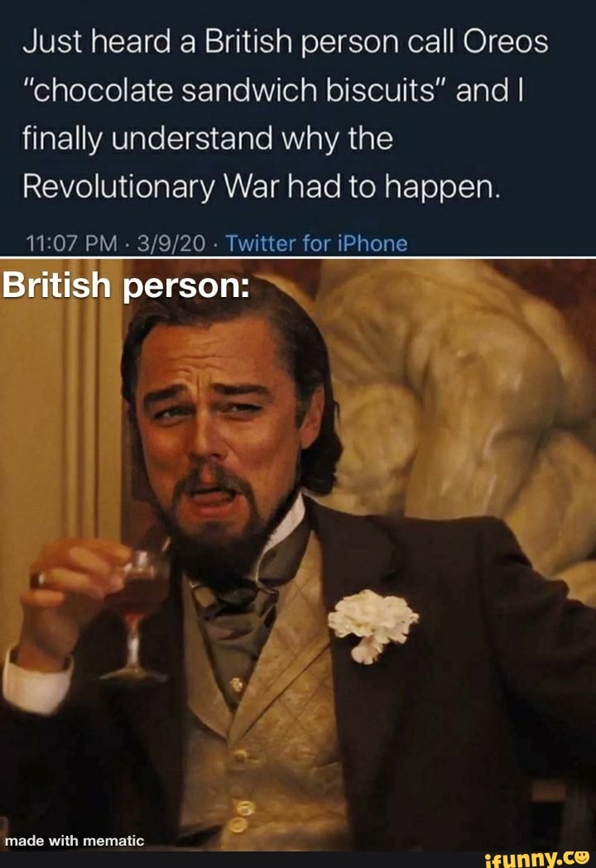Image resolution: width=596 pixels, height=868 pixels.
Task: Click the line "finally understand why the"
Action: (x=208, y=139)
